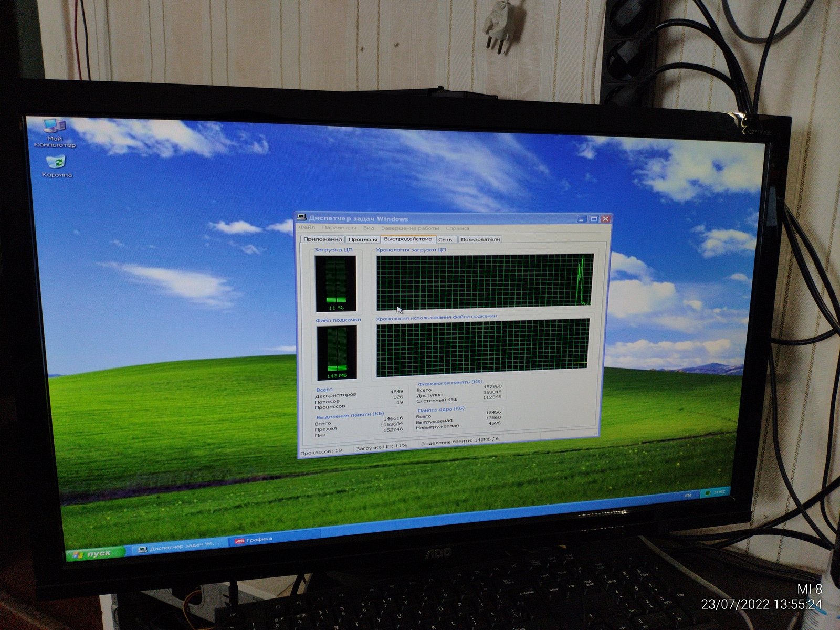Screen dimensions: 840x630
Task: Open the Завершение работы menu
Action: coord(410,228)
